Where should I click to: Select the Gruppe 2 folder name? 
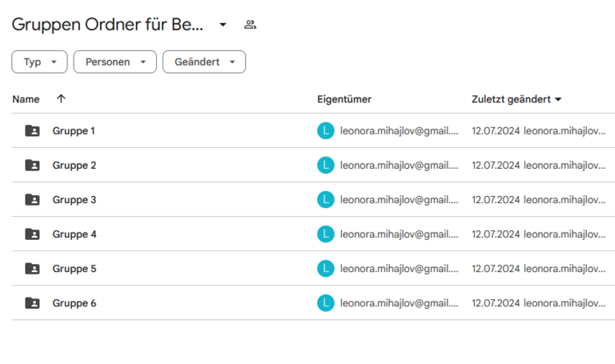click(x=74, y=166)
